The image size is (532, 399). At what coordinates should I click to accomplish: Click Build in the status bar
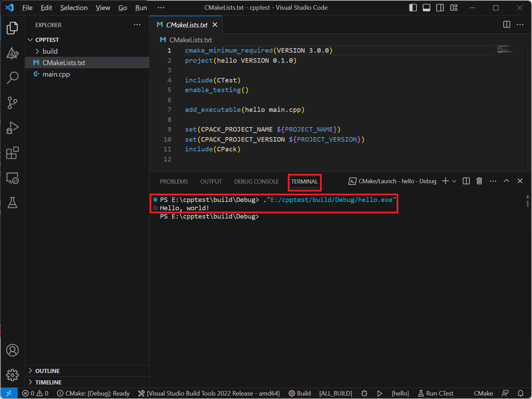point(300,393)
